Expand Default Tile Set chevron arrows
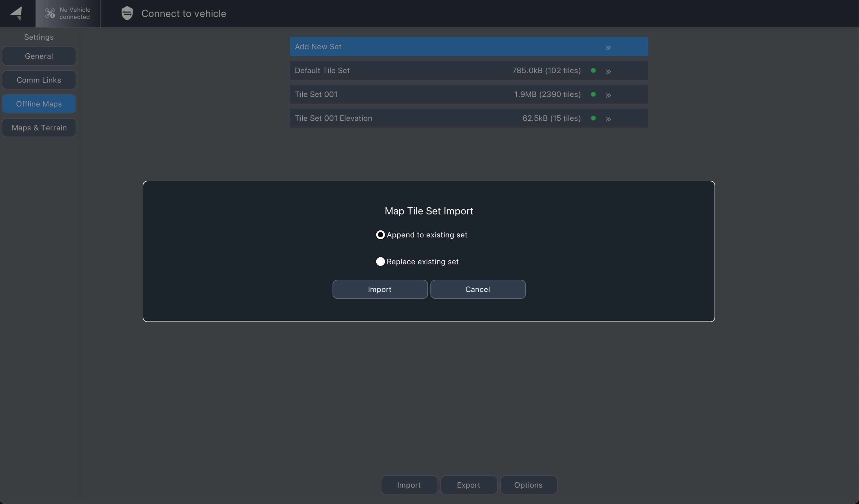Viewport: 859px width, 504px height. pos(608,72)
